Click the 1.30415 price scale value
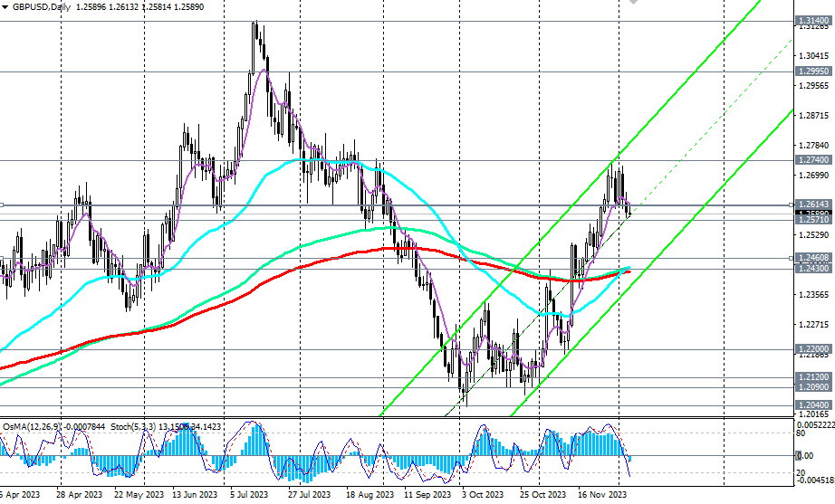This screenshot has height=504, width=835. (813, 55)
